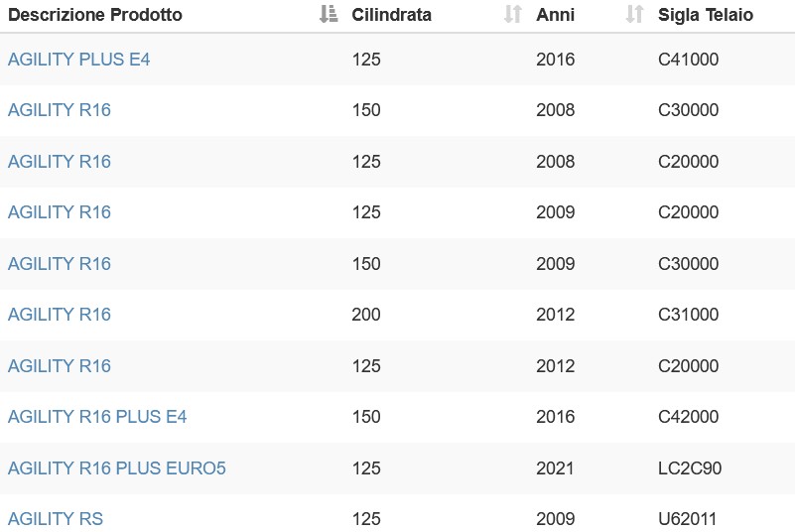Select the U62011 frame code cell
The width and height of the screenshot is (795, 532).
[x=687, y=519]
